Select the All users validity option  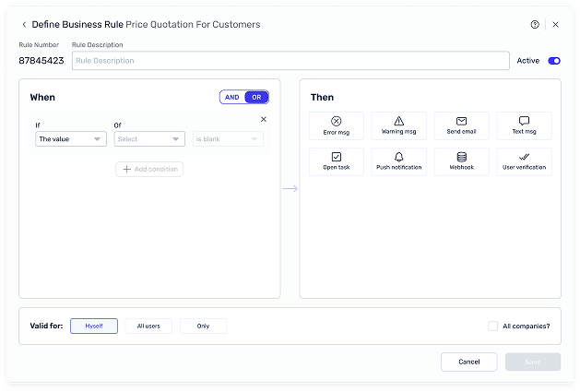tap(148, 326)
